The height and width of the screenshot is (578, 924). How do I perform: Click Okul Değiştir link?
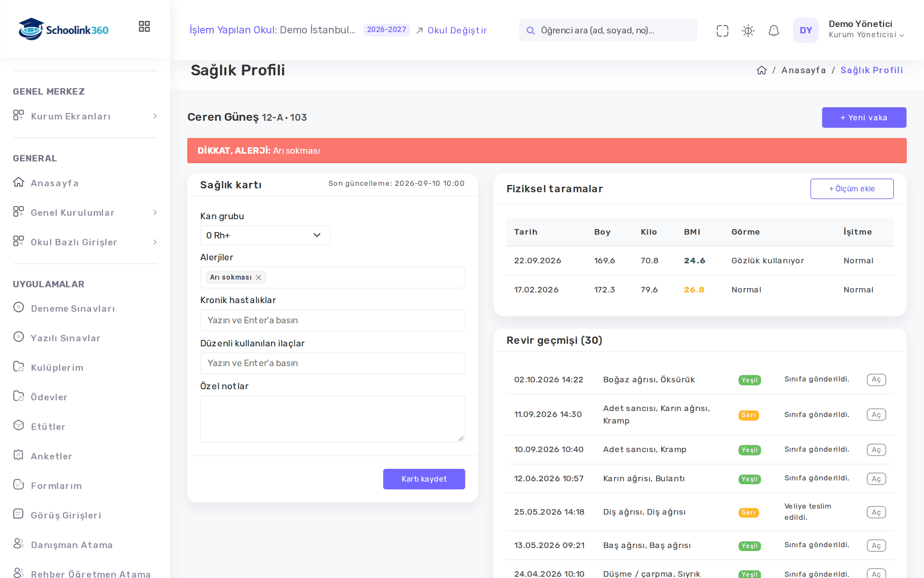tap(452, 30)
